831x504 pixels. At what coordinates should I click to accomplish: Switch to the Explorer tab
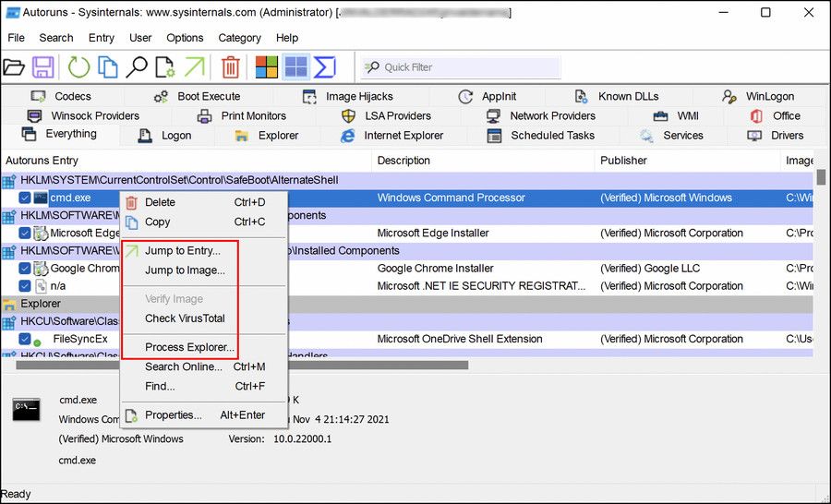pyautogui.click(x=267, y=136)
